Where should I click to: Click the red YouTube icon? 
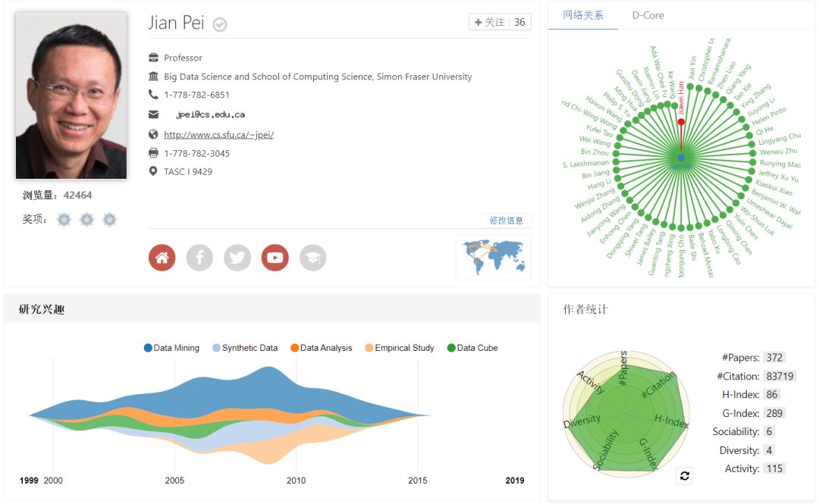(275, 258)
